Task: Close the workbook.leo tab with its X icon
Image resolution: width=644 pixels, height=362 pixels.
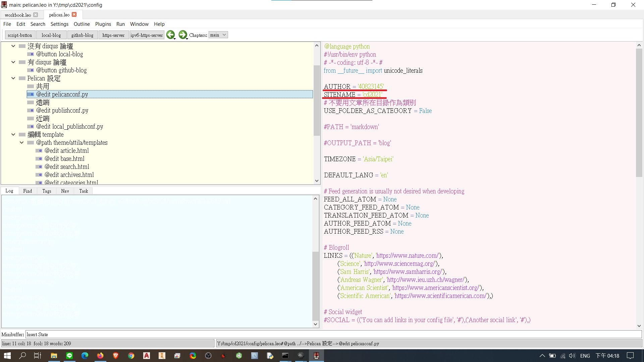Action: 36,15
